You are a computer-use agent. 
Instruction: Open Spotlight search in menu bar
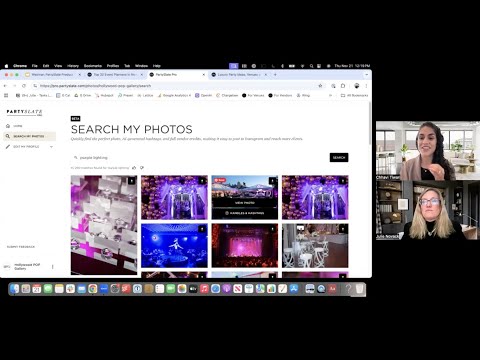coord(311,66)
